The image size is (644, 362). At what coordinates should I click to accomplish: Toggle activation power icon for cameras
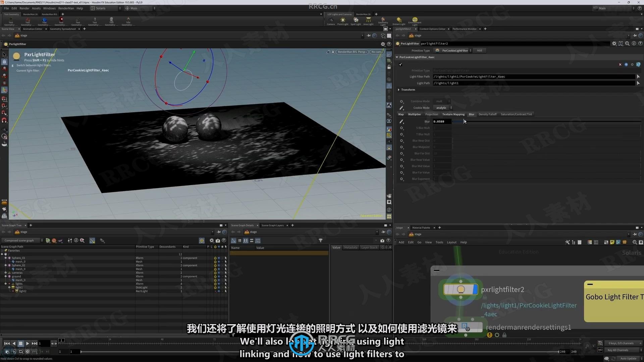point(215,273)
